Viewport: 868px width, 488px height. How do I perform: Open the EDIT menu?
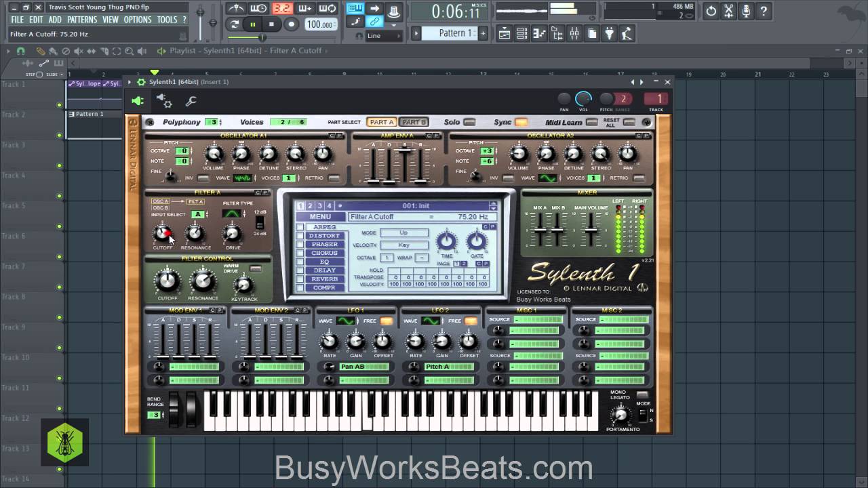36,20
